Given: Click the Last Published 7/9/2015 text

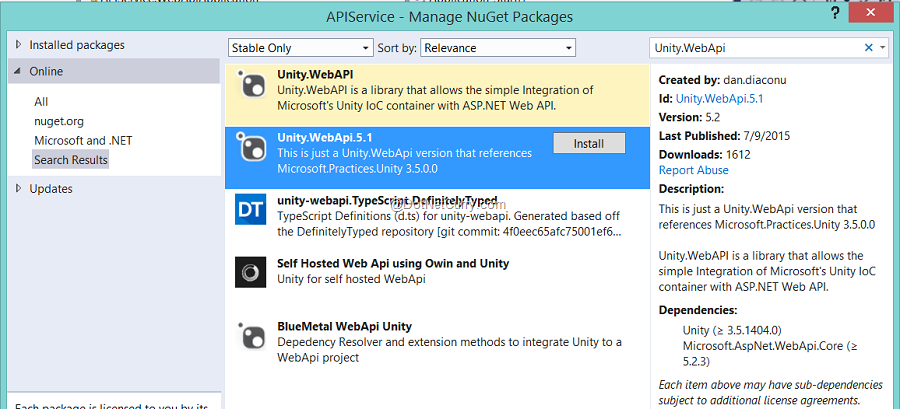Looking at the screenshot, I should click(x=724, y=136).
